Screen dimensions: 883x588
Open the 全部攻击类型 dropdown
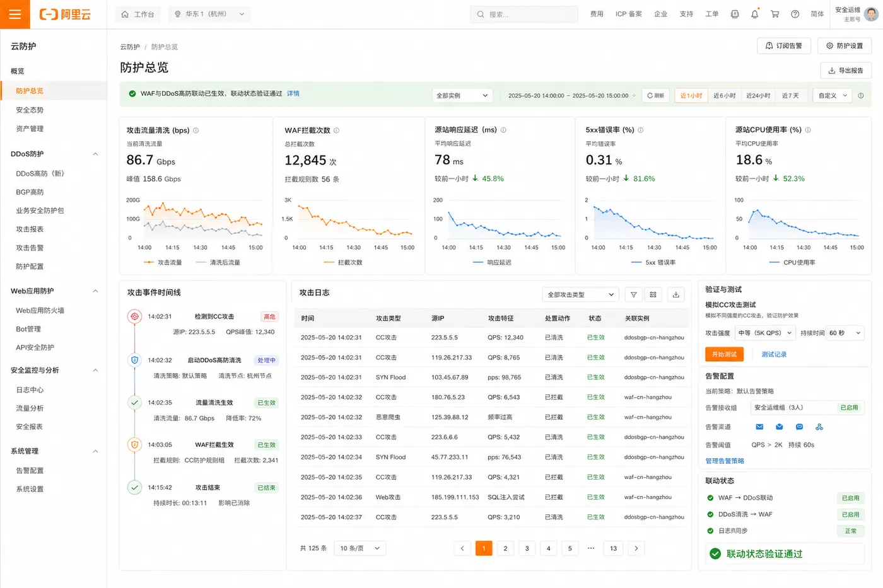tap(581, 294)
